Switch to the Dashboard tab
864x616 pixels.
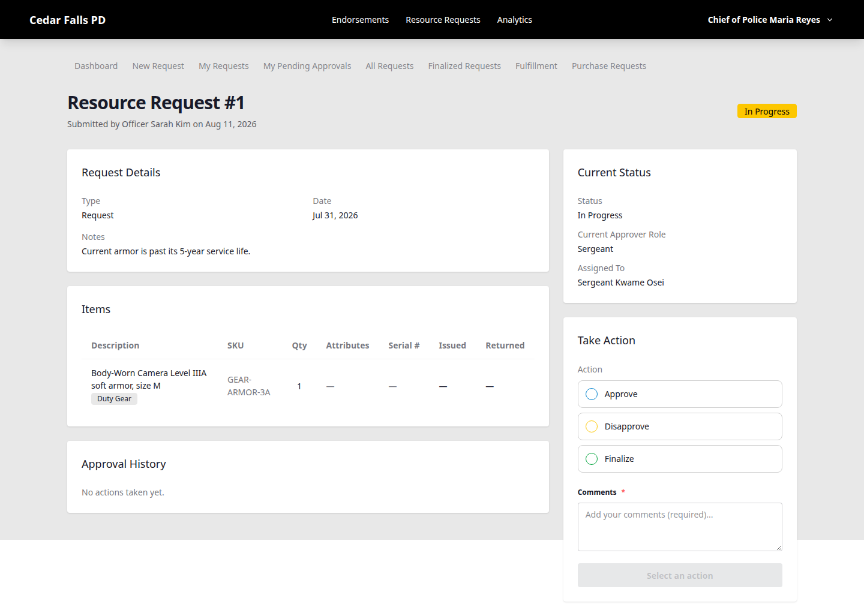pos(96,66)
